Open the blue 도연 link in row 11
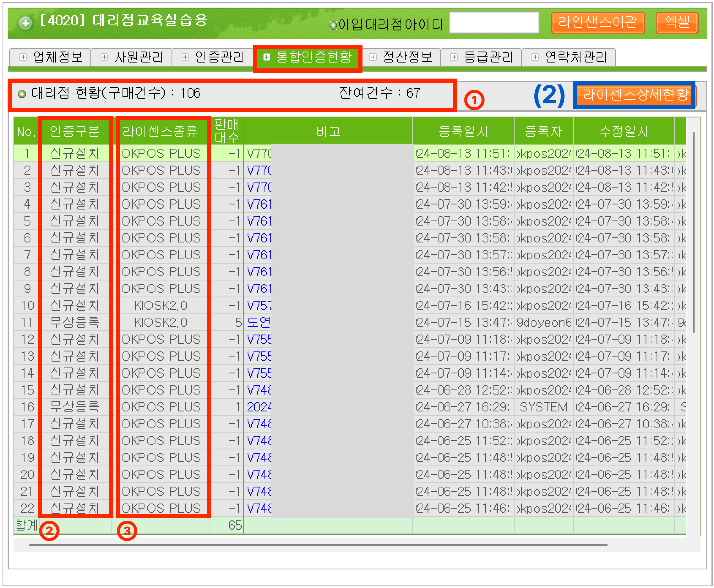Image resolution: width=714 pixels, height=588 pixels. pyautogui.click(x=259, y=322)
